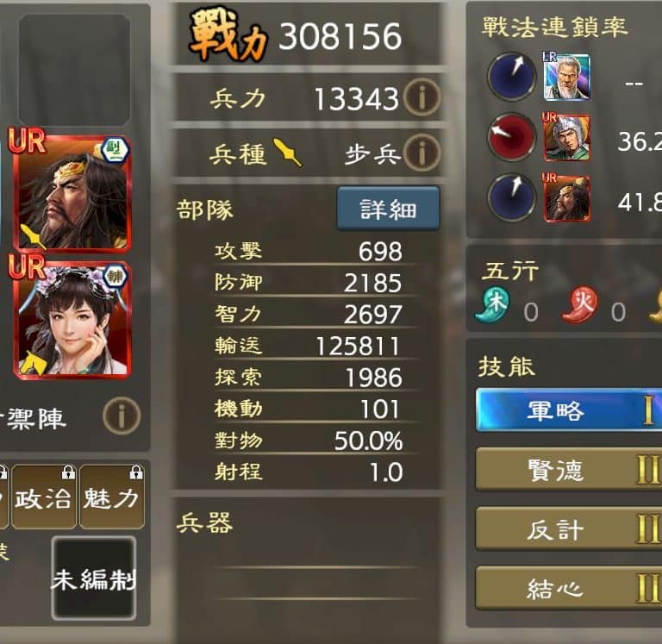The height and width of the screenshot is (644, 662).
Task: Select the 軍略 skill bar
Action: 569,410
